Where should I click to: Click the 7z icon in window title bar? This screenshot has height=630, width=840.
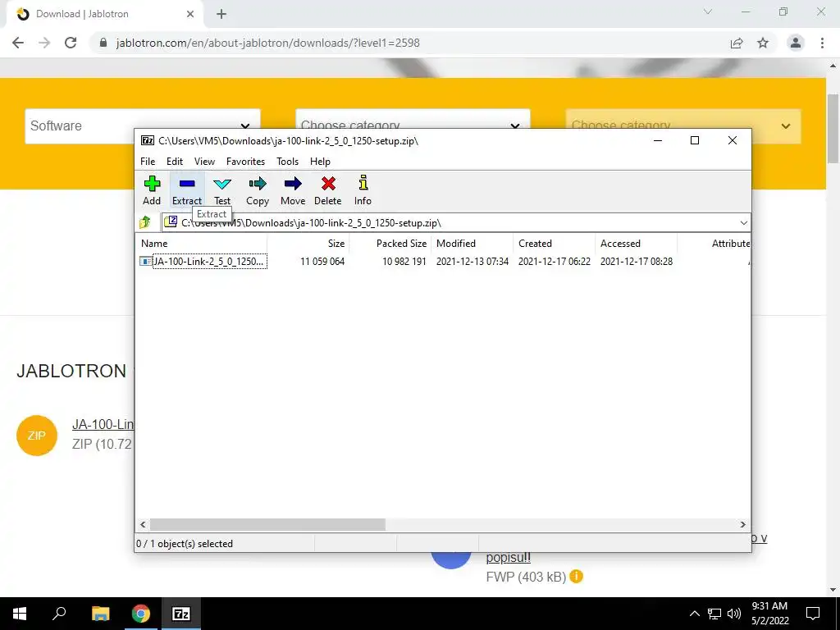[x=148, y=140]
